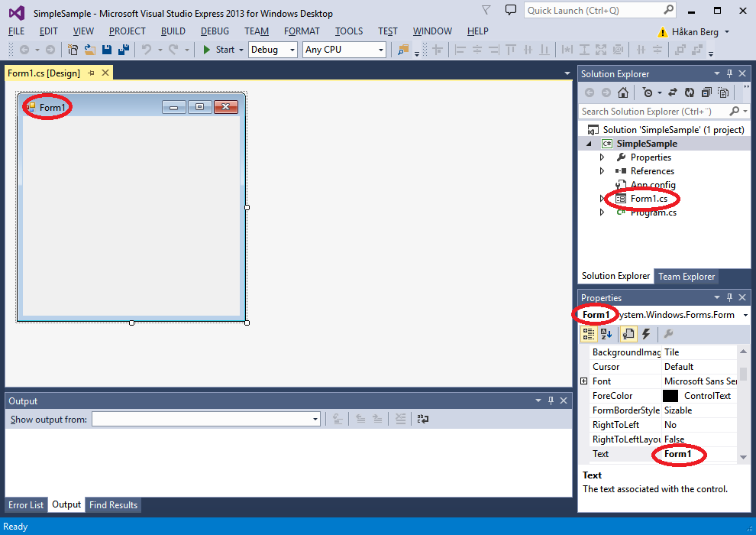
Task: Open the BUILD menu
Action: coord(173,31)
